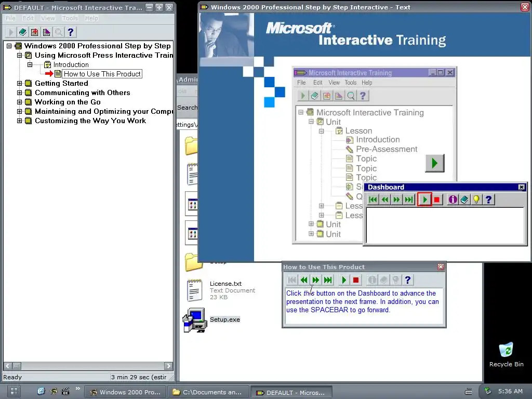532x399 pixels.
Task: Click the Ready status bar text
Action: [12, 377]
